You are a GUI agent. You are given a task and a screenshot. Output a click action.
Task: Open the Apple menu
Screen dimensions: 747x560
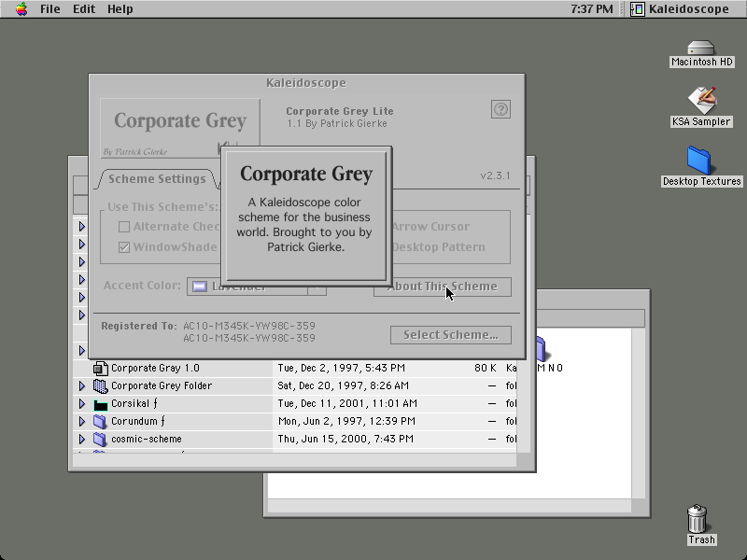[21, 9]
